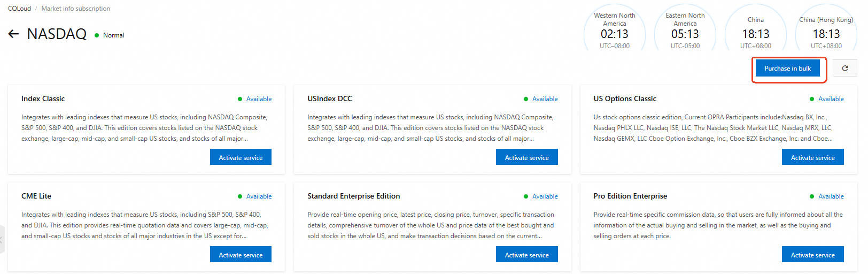Screen dimensions: 868x274
Task: Select the Western North America clock
Action: 615,29
